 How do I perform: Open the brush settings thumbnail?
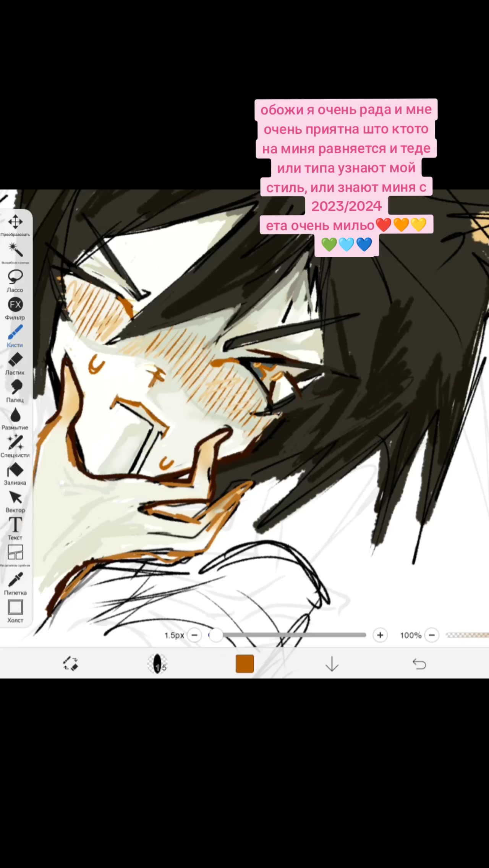point(157,664)
